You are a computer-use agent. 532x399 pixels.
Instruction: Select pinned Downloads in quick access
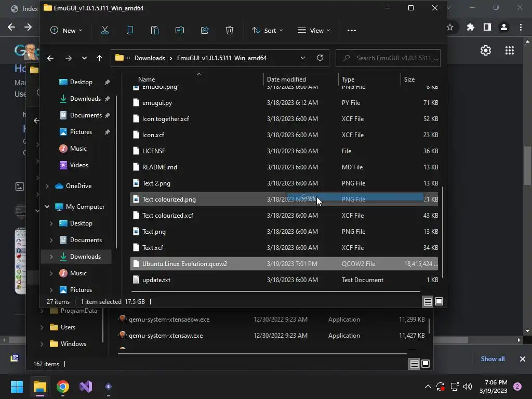[x=85, y=99]
